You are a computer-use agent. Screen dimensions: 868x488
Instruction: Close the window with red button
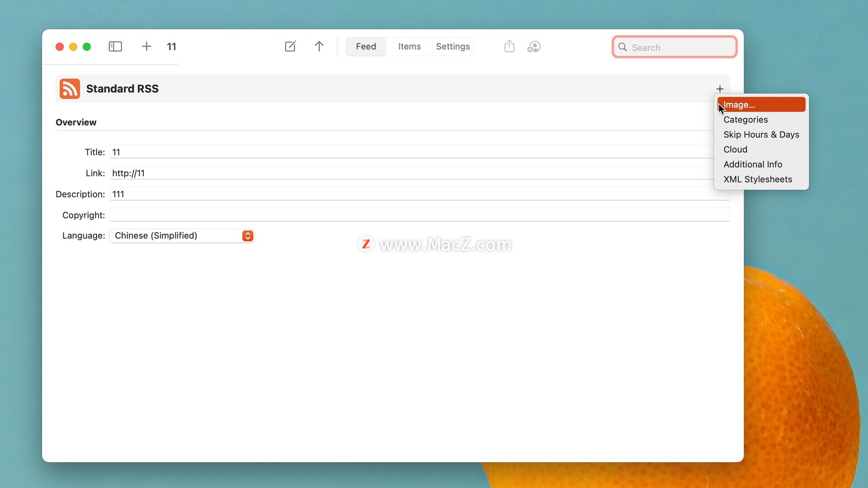(60, 47)
